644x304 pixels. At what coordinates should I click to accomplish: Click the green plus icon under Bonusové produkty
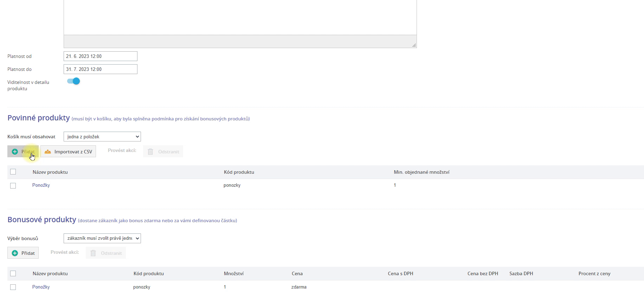tap(15, 253)
